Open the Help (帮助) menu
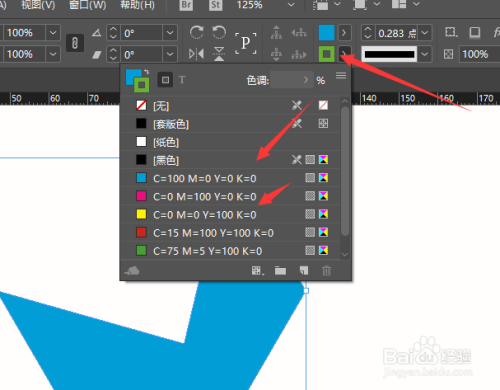The image size is (500, 390). coord(137,5)
